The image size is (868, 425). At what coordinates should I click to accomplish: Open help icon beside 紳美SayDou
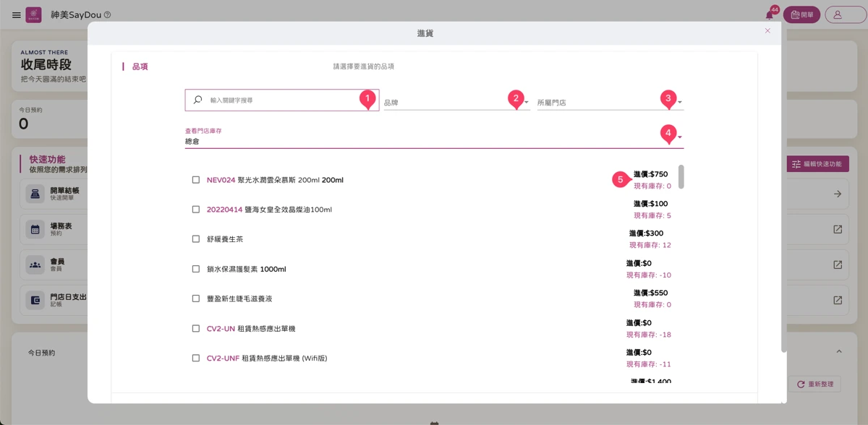coord(108,15)
